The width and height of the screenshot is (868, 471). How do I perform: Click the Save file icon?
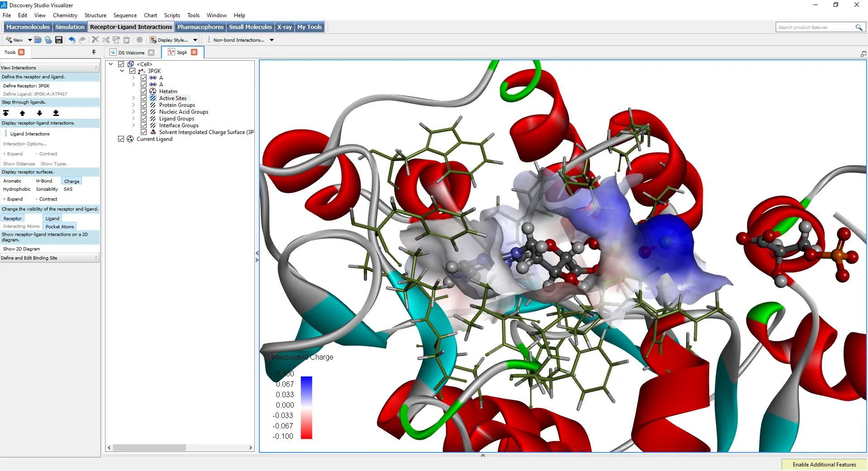point(59,40)
